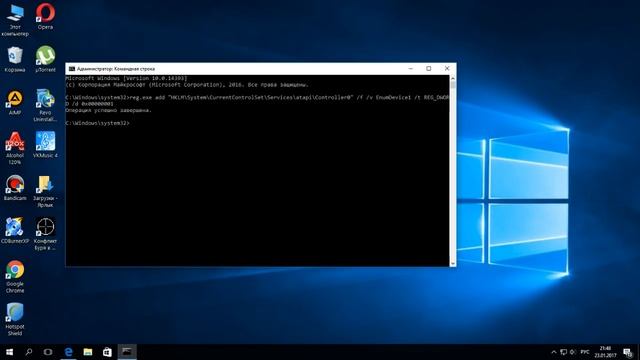Launch Microsoft Edge from the taskbar
Viewport: 640px width, 360px height.
click(x=68, y=352)
